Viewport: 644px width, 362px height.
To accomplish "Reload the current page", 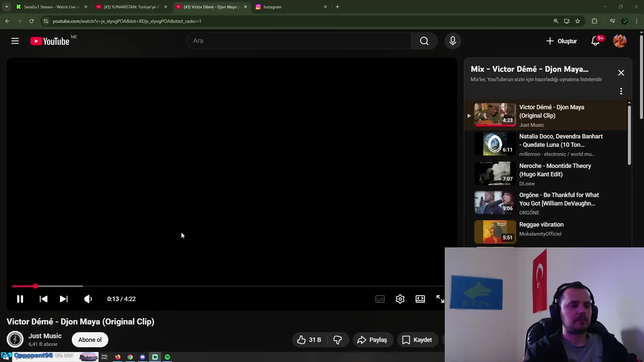I will click(31, 21).
